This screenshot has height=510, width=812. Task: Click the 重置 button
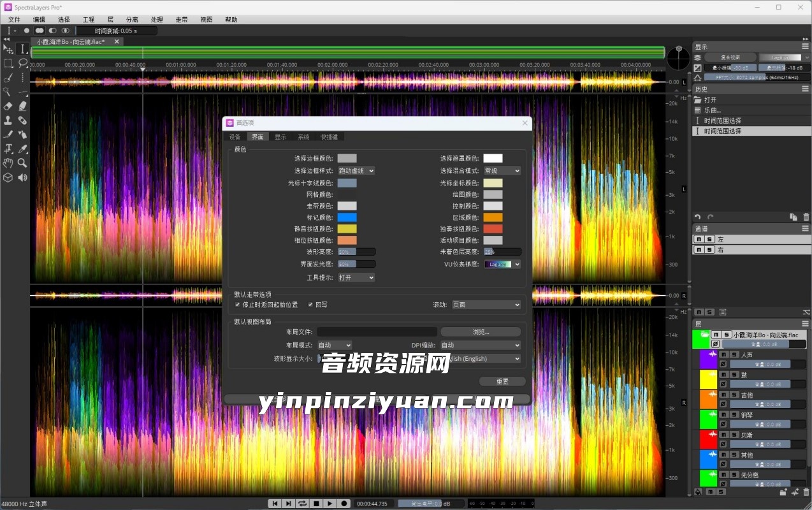coord(502,381)
